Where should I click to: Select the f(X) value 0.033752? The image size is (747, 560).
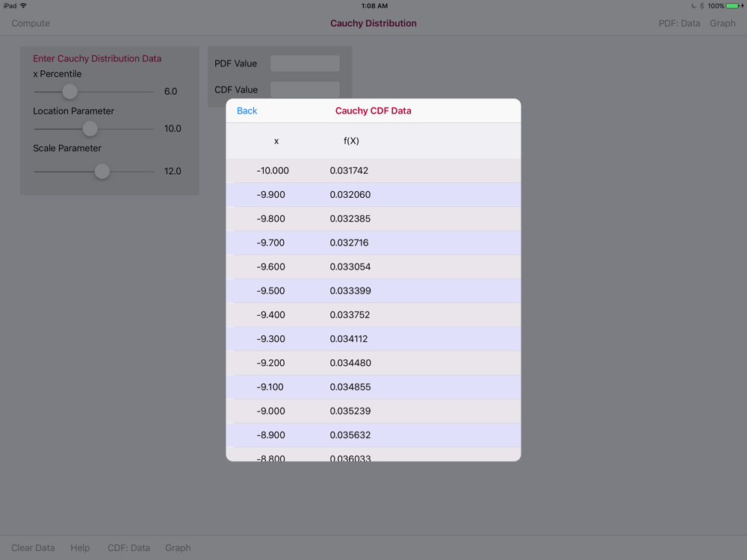point(350,315)
